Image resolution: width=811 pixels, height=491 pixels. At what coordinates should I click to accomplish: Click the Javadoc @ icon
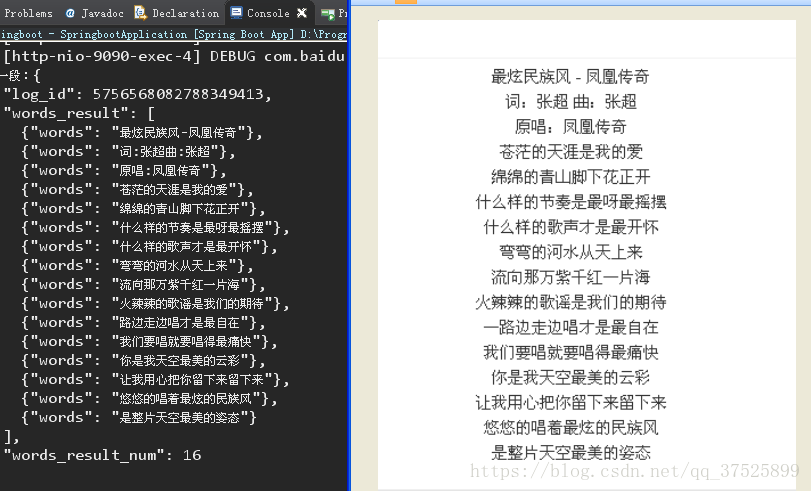click(x=70, y=13)
